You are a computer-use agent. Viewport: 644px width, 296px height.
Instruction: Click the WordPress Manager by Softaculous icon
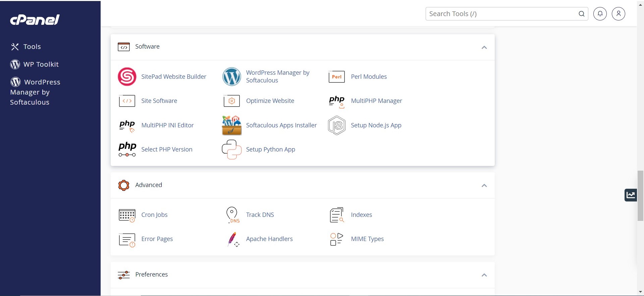[x=232, y=77]
